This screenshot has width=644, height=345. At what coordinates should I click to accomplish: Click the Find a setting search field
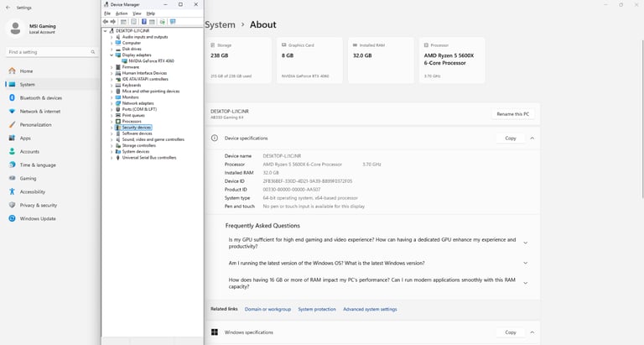[x=52, y=52]
